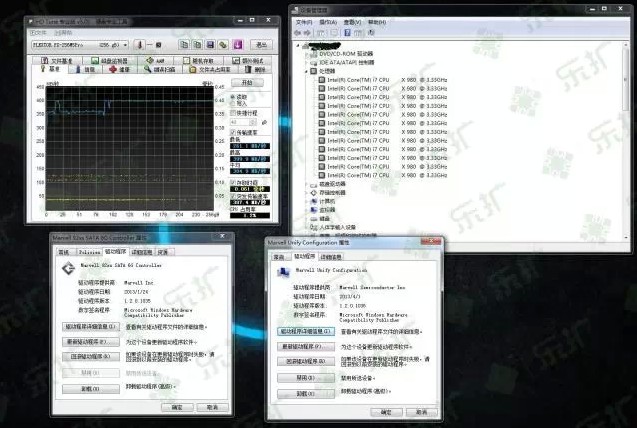Open the Policies tab in Marvell 92xx dialog

coord(89,252)
